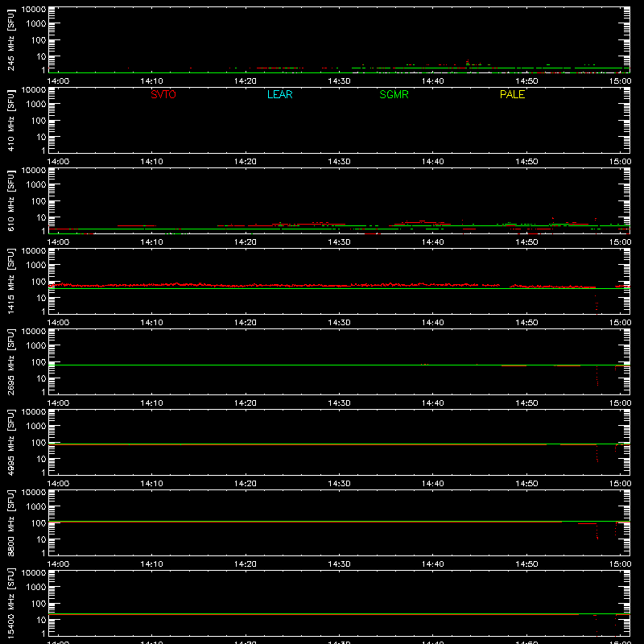Click 14:30 time label under 8800 MHz panel

339,564
